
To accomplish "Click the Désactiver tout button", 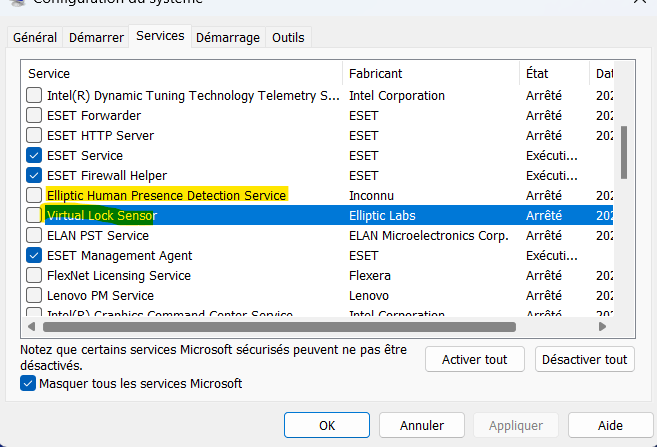I will (x=585, y=359).
